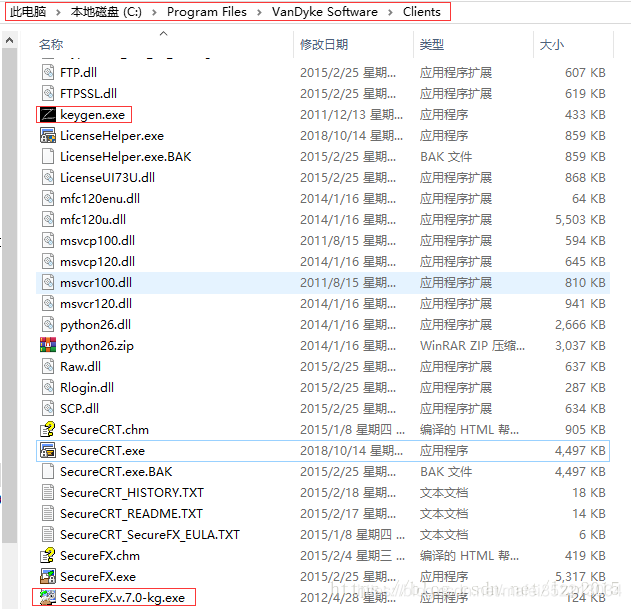Select the keygen.exe black icon
Image resolution: width=631 pixels, height=609 pixels.
[48, 114]
